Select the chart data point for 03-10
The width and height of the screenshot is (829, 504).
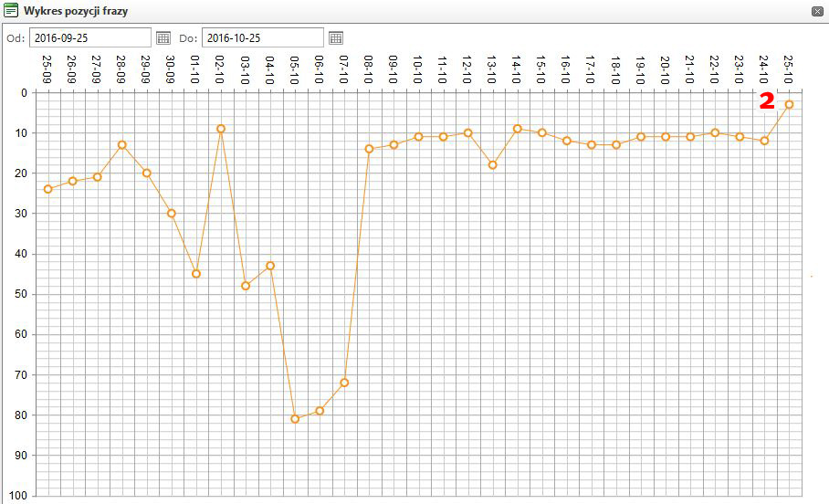(x=246, y=286)
